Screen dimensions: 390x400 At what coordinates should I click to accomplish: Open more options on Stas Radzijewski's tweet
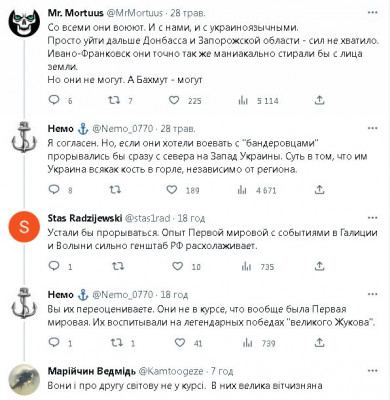372,218
